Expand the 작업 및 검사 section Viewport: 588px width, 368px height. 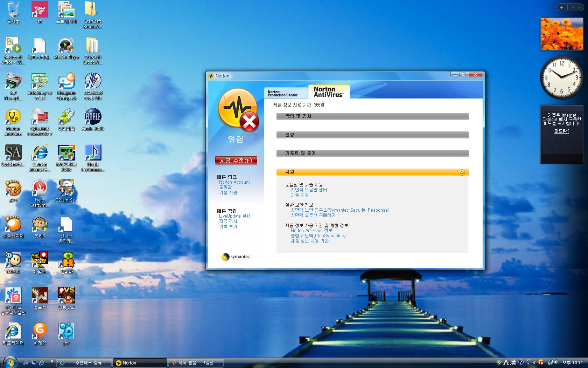[x=372, y=116]
